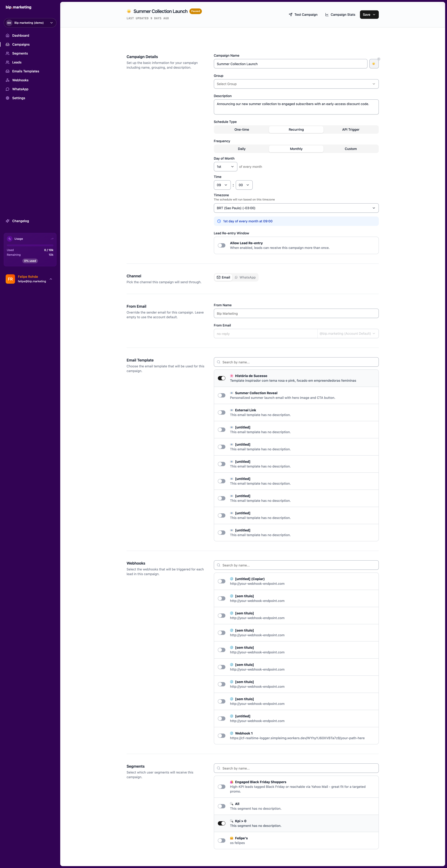The height and width of the screenshot is (868, 447).
Task: Click the Webhooks sidebar icon
Action: tap(7, 80)
